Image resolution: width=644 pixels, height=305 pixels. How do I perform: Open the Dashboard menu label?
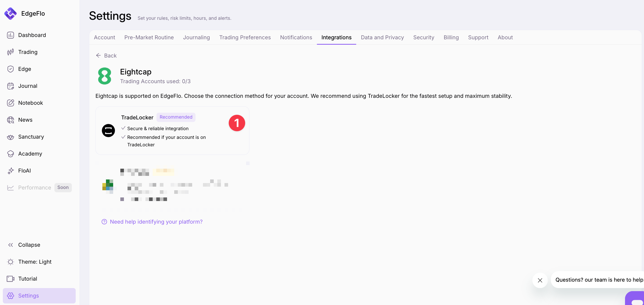[x=32, y=35]
